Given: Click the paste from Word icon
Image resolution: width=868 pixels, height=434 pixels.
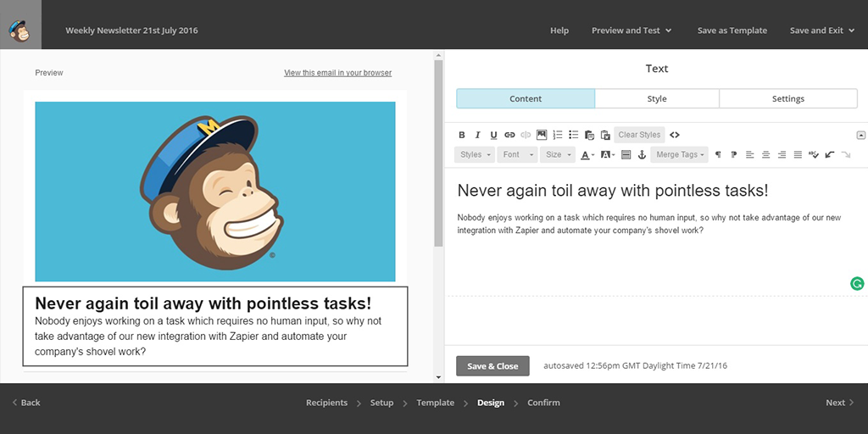Looking at the screenshot, I should (605, 135).
